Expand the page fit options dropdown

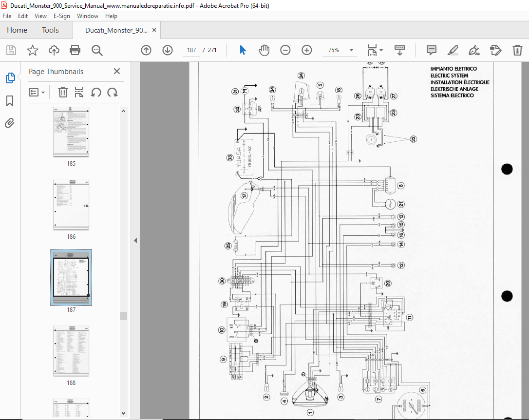pos(381,50)
